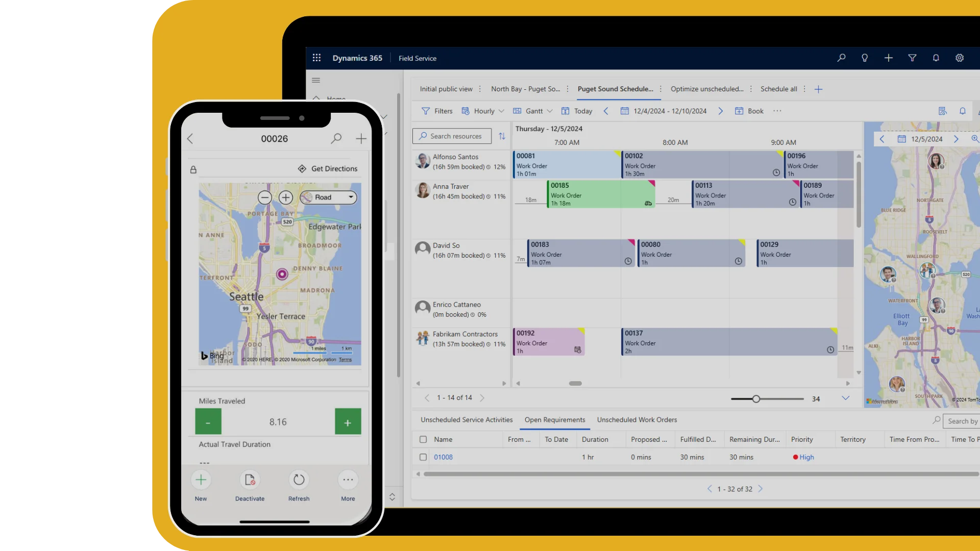Open the 12/4/2024 - 12/10/2024 date range picker
This screenshot has height=551, width=980.
[664, 111]
